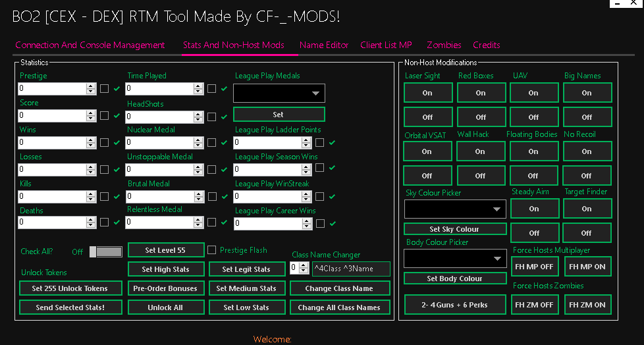This screenshot has height=345, width=644.
Task: Open the Connection And Console Management tab
Action: point(90,45)
